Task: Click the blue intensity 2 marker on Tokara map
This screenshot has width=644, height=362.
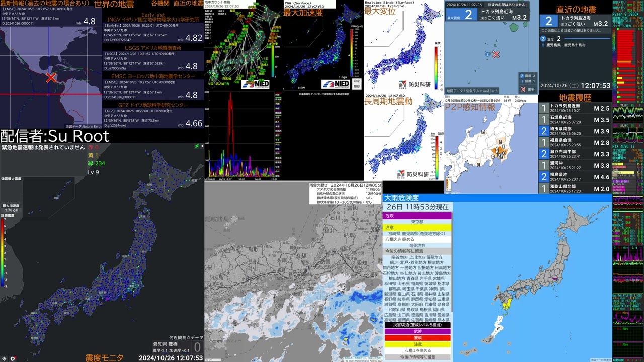Action: [x=487, y=54]
